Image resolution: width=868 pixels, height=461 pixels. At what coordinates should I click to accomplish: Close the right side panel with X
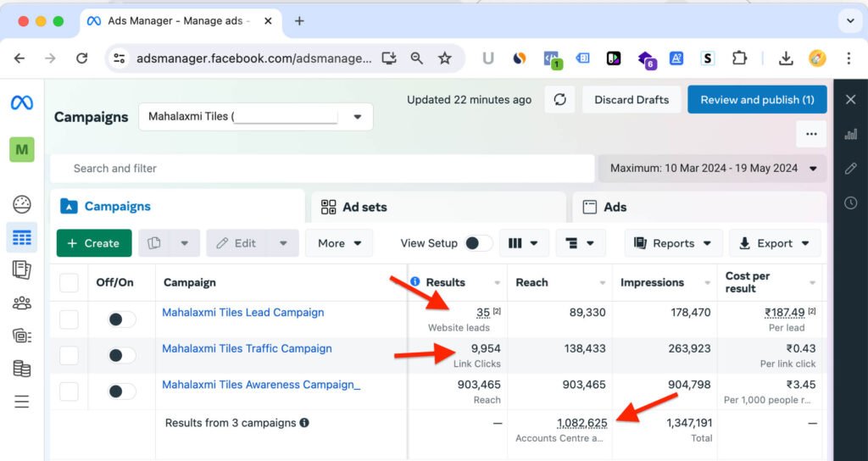tap(851, 100)
